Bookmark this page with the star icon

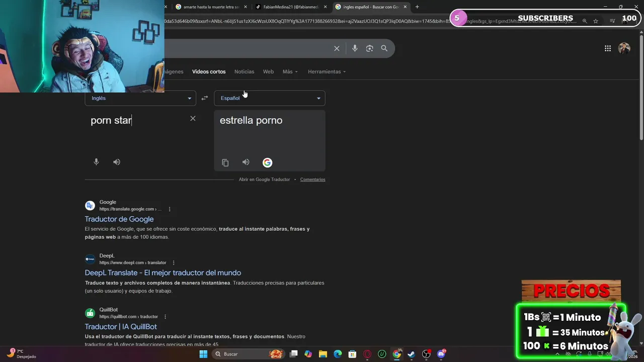[x=596, y=21]
